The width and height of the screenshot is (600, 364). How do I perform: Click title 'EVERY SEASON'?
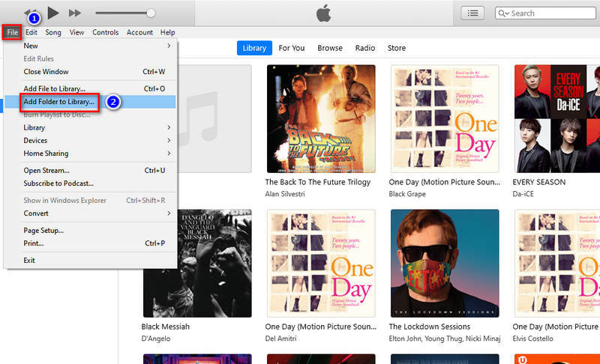click(x=538, y=182)
